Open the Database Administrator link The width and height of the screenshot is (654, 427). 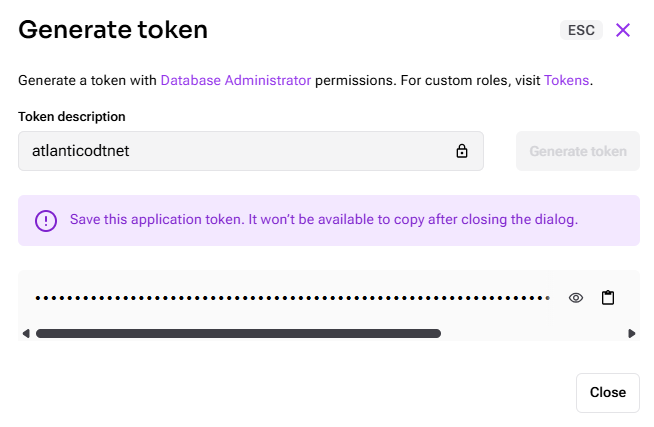click(x=235, y=80)
